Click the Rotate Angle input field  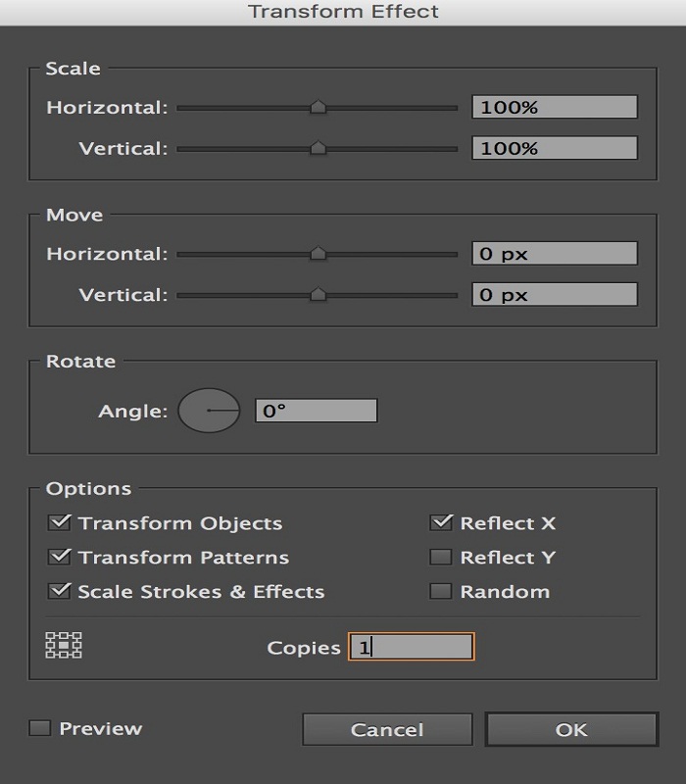click(316, 411)
